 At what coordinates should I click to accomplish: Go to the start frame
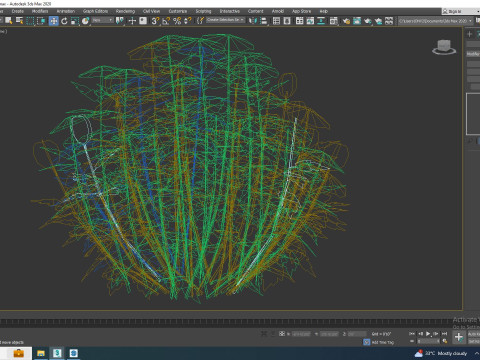[412, 334]
